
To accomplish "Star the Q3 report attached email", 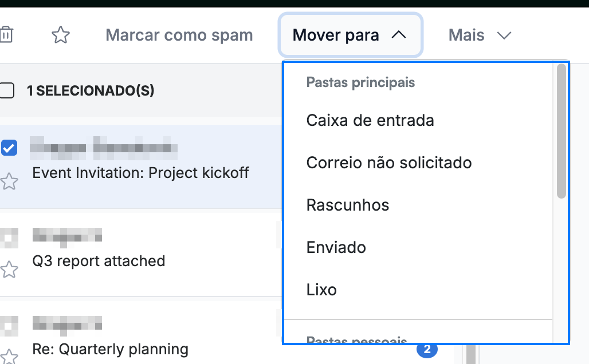I will pos(9,269).
